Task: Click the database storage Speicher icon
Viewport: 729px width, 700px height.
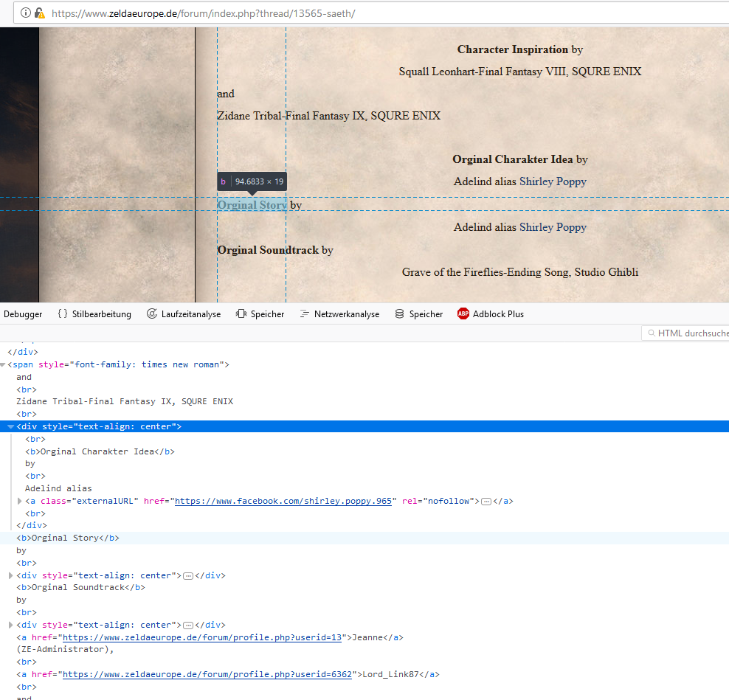Action: coord(400,314)
